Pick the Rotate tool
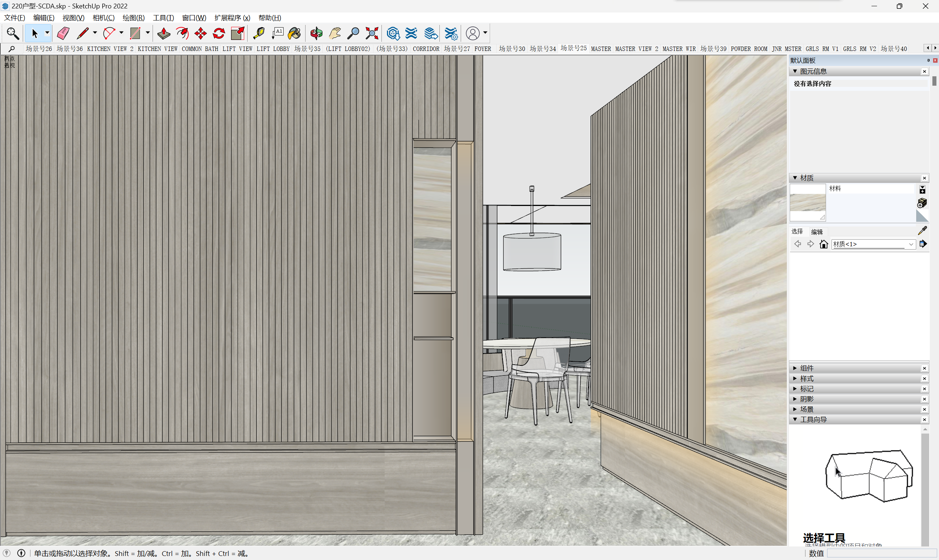This screenshot has width=939, height=560. [219, 33]
